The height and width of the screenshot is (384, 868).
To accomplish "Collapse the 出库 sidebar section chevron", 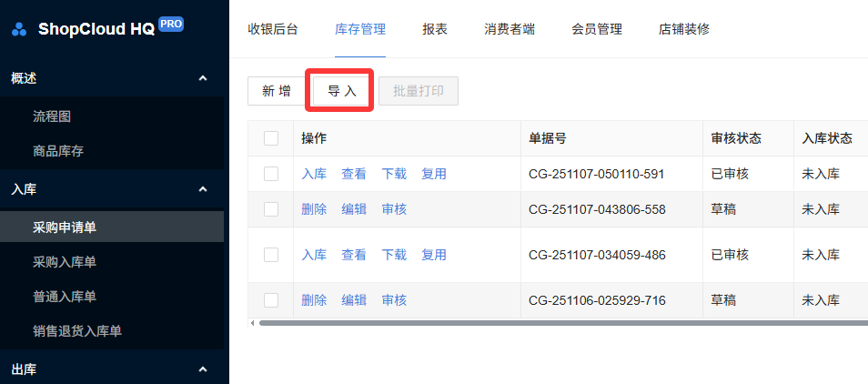I will click(x=203, y=369).
